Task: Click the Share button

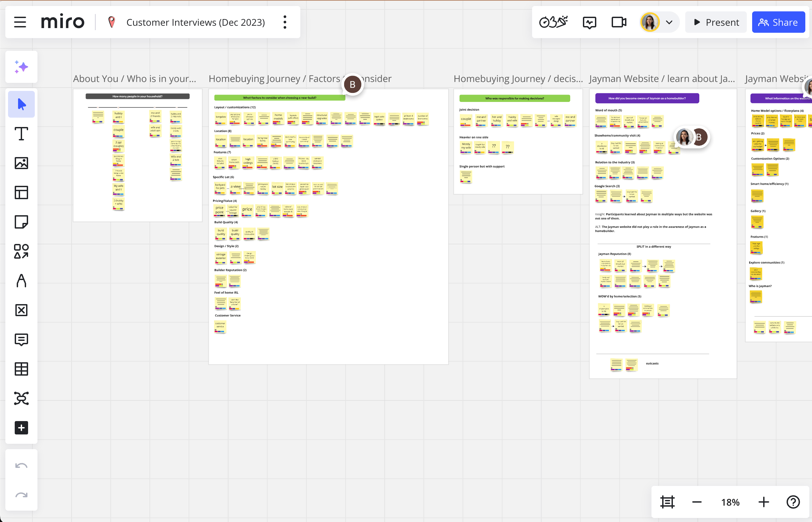Action: pyautogui.click(x=778, y=22)
